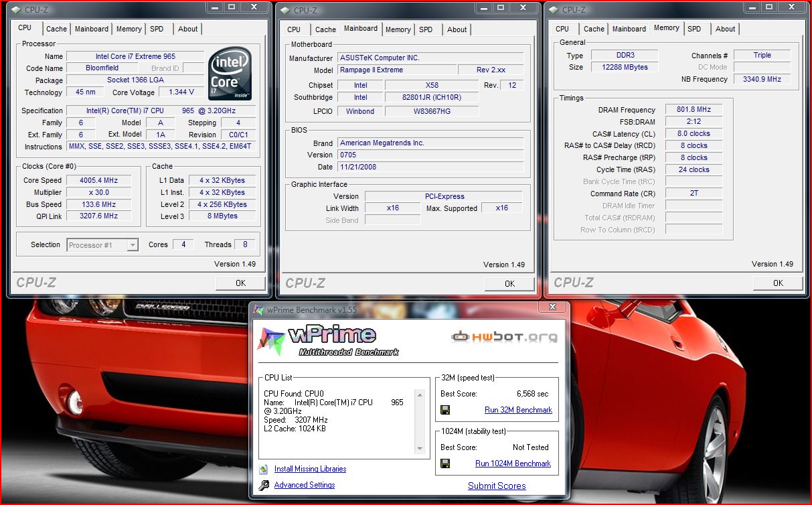Click the Install Missing Libraries icon
Viewport: 812px width, 505px height.
263,469
